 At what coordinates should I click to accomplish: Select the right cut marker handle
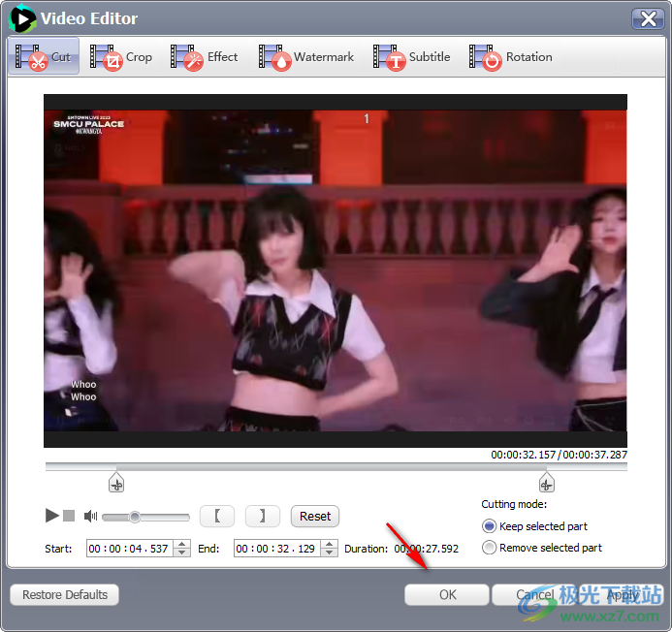click(547, 483)
